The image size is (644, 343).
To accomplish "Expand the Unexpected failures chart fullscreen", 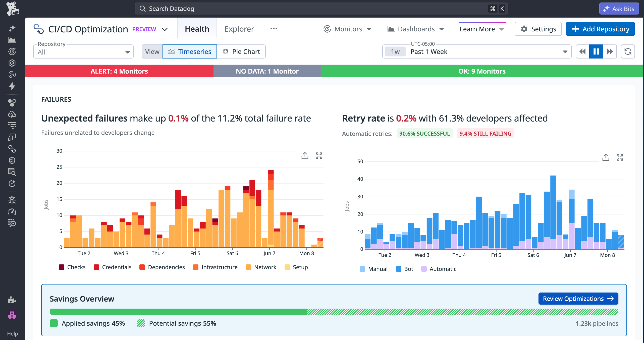I will (319, 156).
